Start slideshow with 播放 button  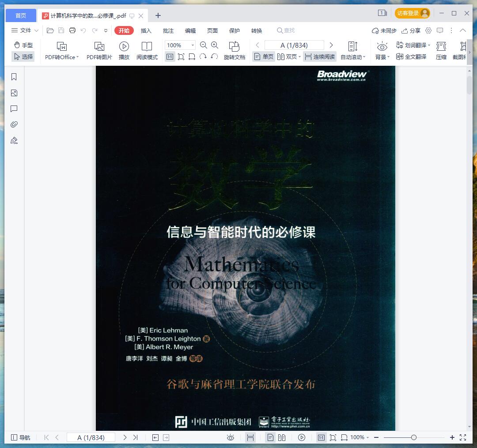(124, 51)
